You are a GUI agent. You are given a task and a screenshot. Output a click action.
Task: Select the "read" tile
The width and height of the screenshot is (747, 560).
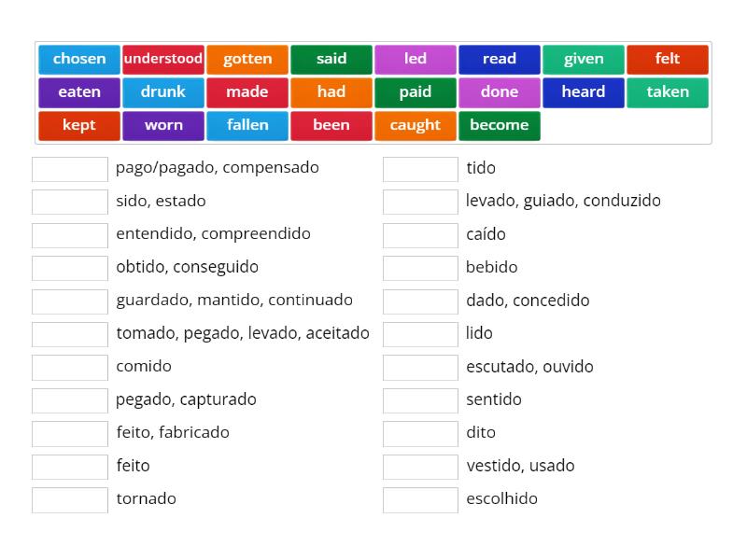click(499, 59)
